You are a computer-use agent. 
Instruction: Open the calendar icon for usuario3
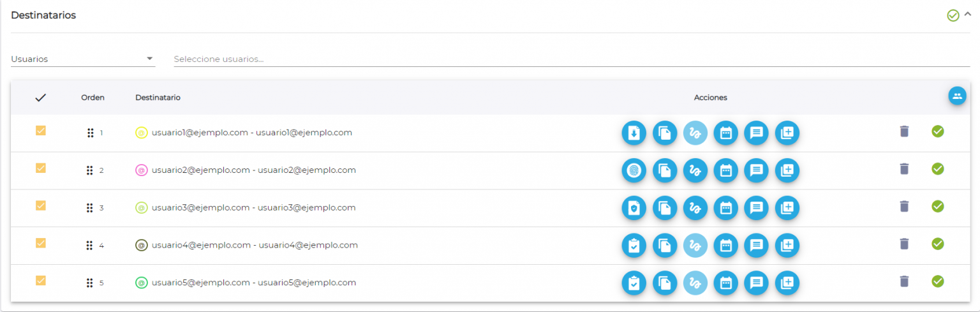(x=725, y=207)
